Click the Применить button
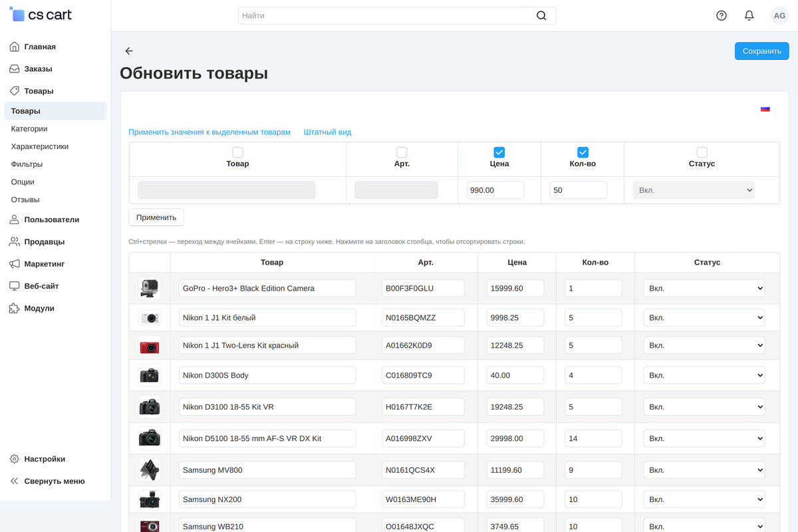The height and width of the screenshot is (532, 798). point(156,217)
